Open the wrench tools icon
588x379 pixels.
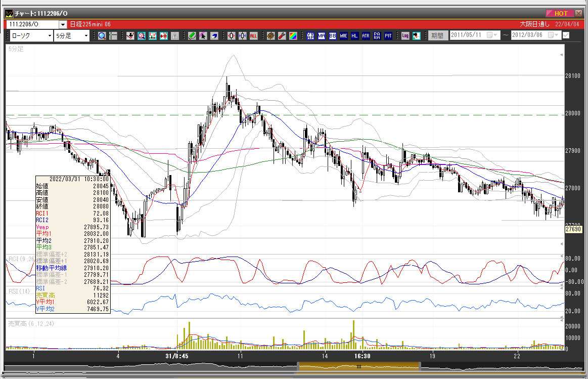282,35
